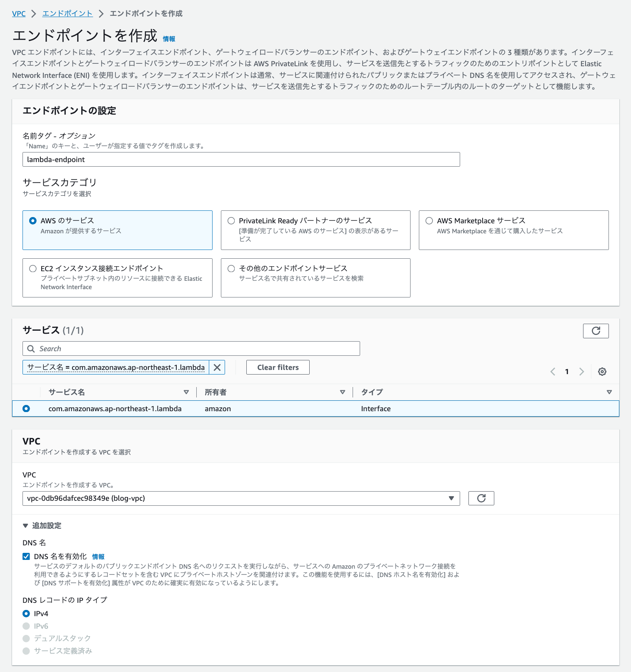
Task: Go to エンドポイント breadcrumb link
Action: [68, 14]
